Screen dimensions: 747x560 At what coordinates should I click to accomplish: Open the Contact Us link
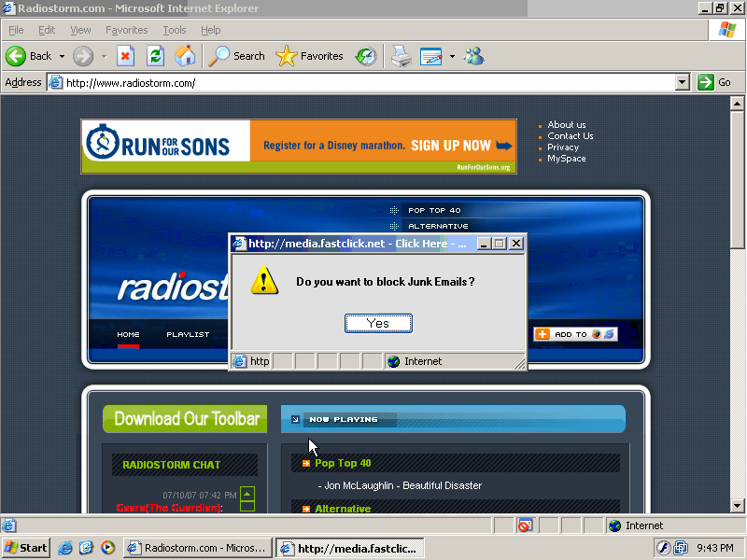click(571, 136)
